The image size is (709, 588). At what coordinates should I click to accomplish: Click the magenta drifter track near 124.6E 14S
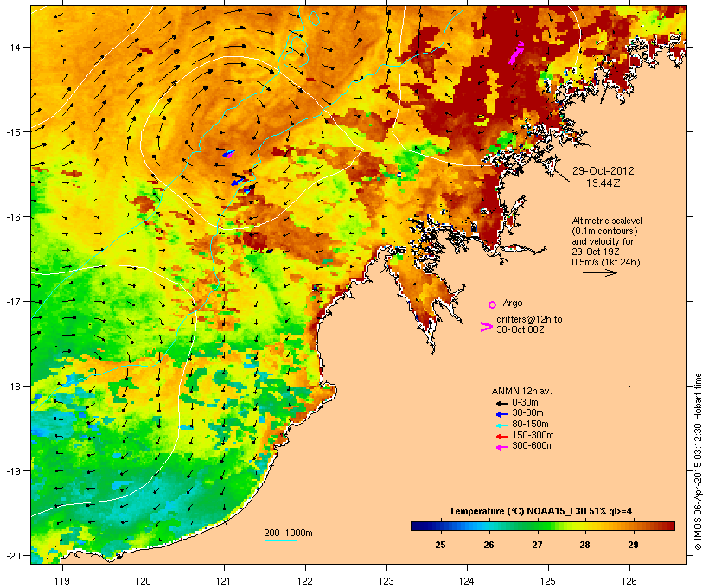click(516, 53)
